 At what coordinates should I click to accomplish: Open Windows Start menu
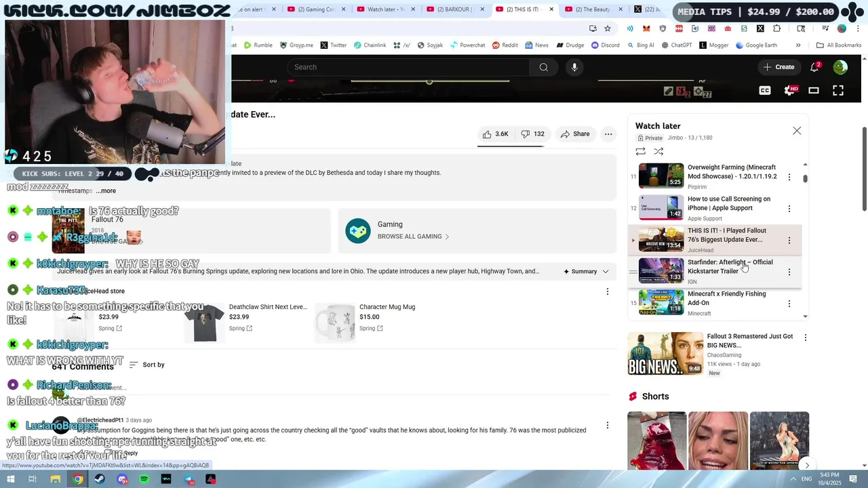tap(11, 479)
